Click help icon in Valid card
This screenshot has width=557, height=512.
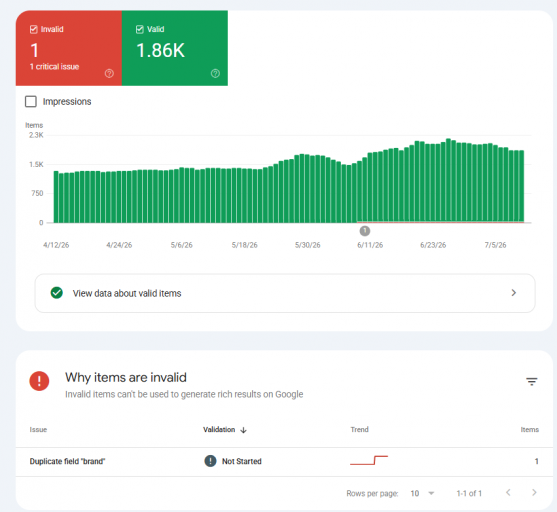[x=215, y=74]
